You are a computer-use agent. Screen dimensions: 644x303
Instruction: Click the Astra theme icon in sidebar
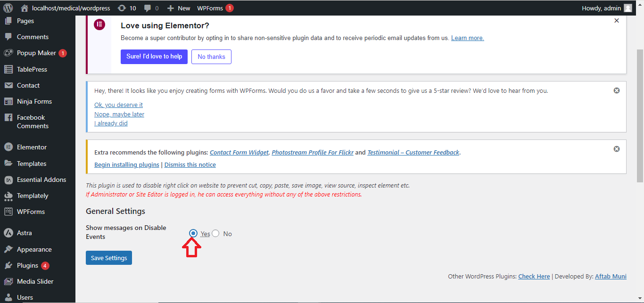[x=8, y=233]
